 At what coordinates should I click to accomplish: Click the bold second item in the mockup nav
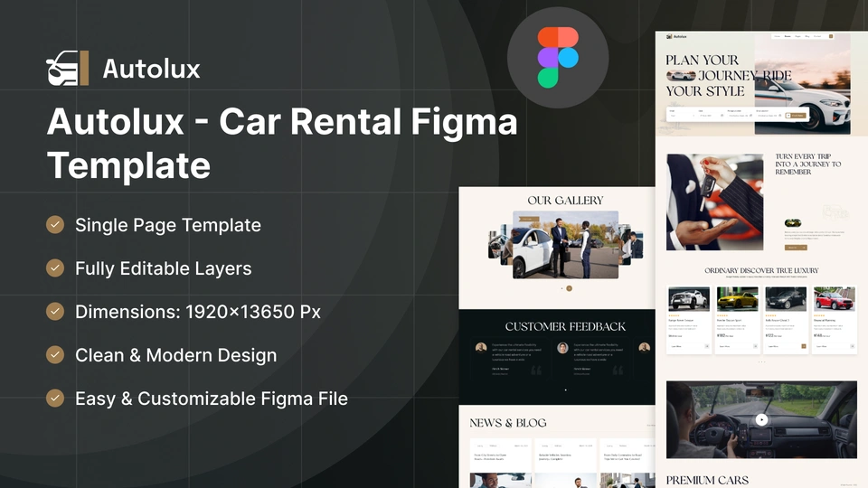click(788, 36)
